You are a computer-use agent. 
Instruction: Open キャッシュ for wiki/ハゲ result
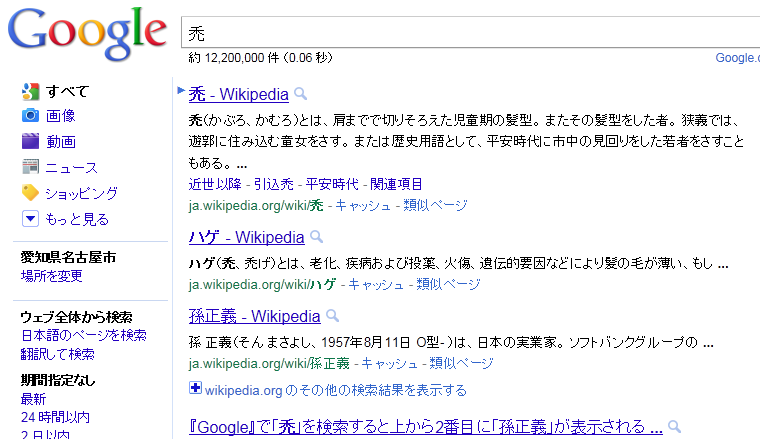(376, 284)
